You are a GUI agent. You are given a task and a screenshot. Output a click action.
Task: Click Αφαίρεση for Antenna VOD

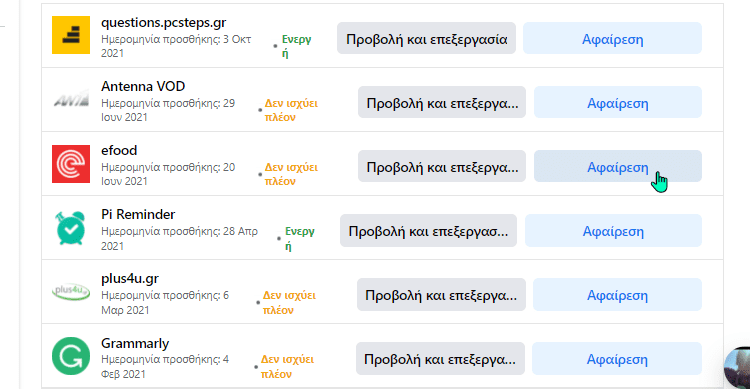(618, 102)
